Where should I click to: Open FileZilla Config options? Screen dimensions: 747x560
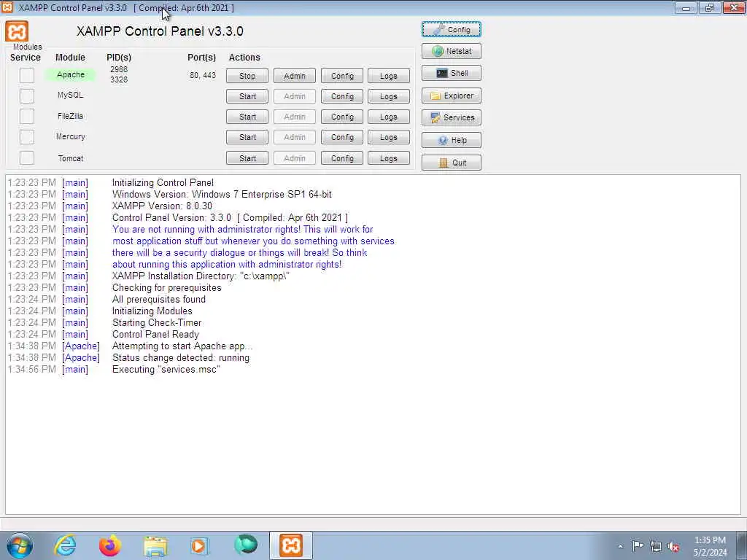(342, 117)
